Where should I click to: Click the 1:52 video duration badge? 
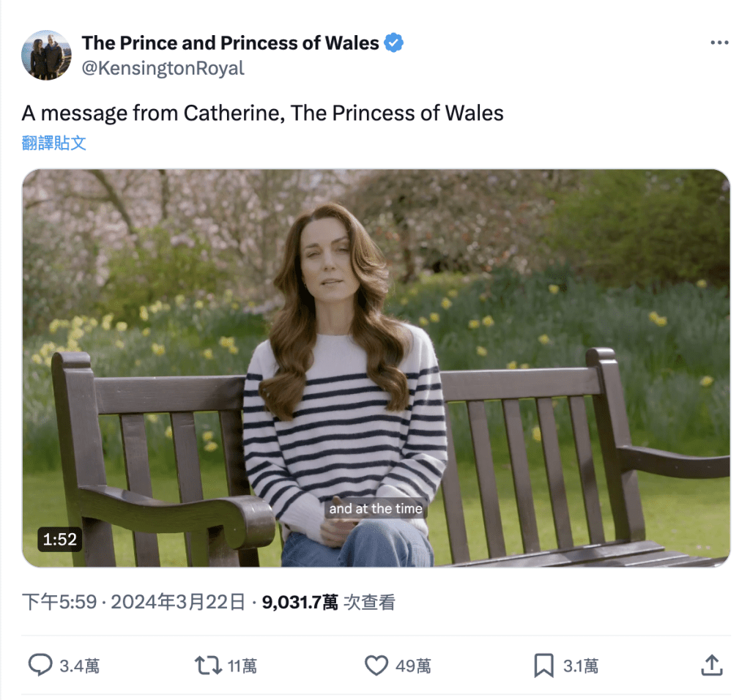(59, 540)
